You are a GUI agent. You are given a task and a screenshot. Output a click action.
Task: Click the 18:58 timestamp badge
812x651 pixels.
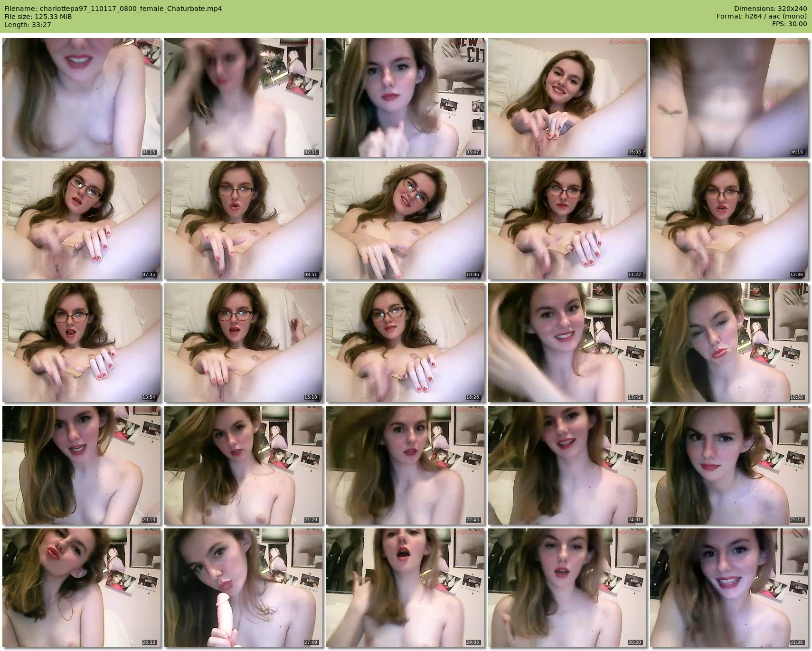(796, 397)
